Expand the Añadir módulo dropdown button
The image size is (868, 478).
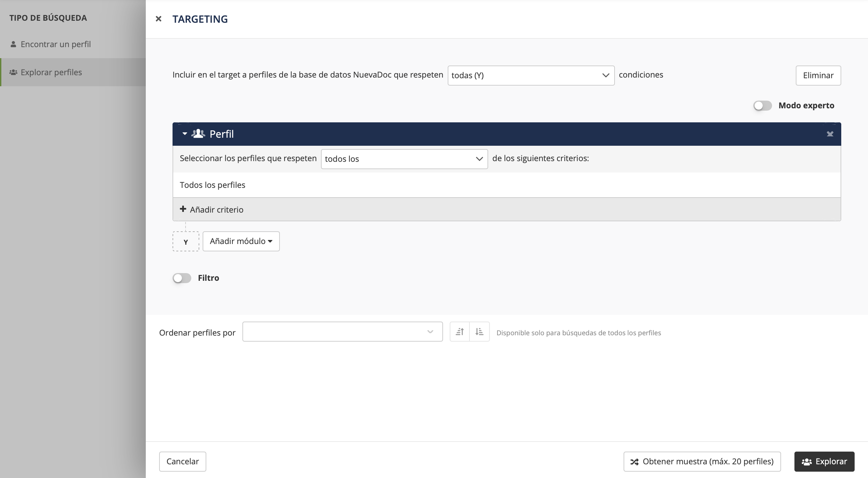click(x=241, y=241)
